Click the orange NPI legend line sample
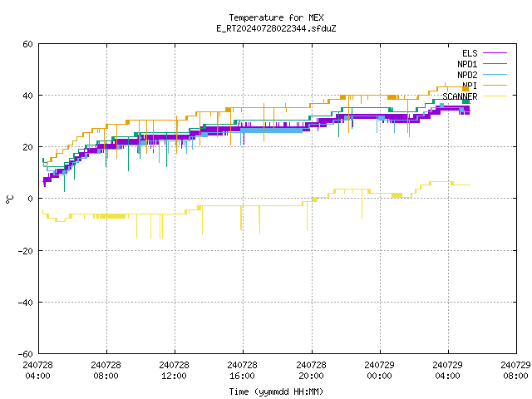Viewport: 532px width, 399px height. pos(495,85)
